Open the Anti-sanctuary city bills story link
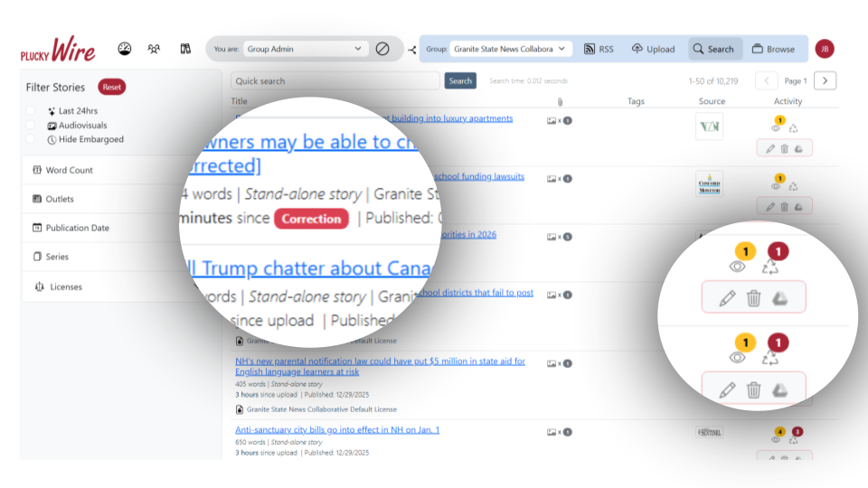The image size is (868, 488). click(337, 429)
